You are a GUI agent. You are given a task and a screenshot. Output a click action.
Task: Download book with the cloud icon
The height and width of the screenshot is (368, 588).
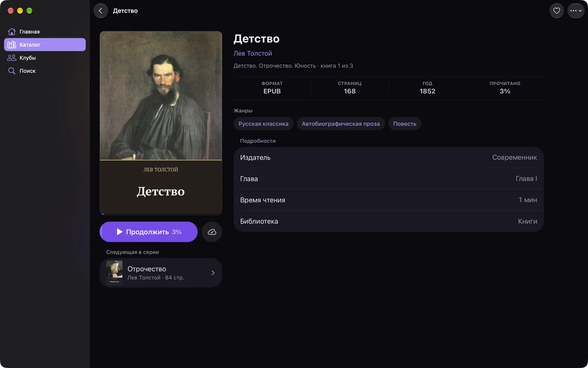(x=212, y=232)
